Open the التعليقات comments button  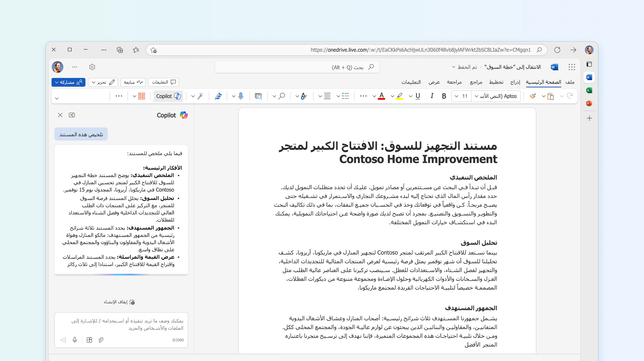click(164, 82)
